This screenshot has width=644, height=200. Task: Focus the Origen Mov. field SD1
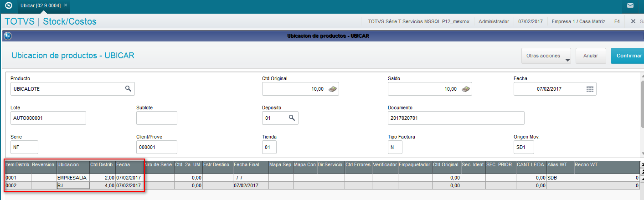tap(524, 147)
